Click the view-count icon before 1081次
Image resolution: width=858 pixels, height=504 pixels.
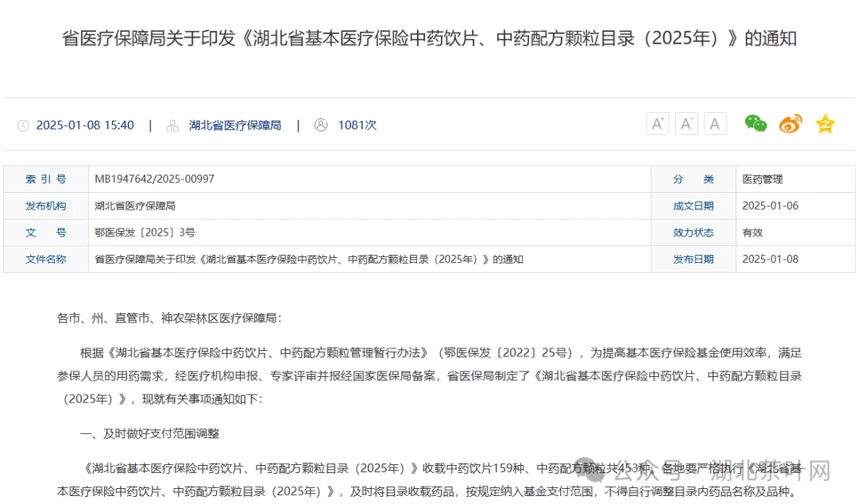[x=321, y=125]
